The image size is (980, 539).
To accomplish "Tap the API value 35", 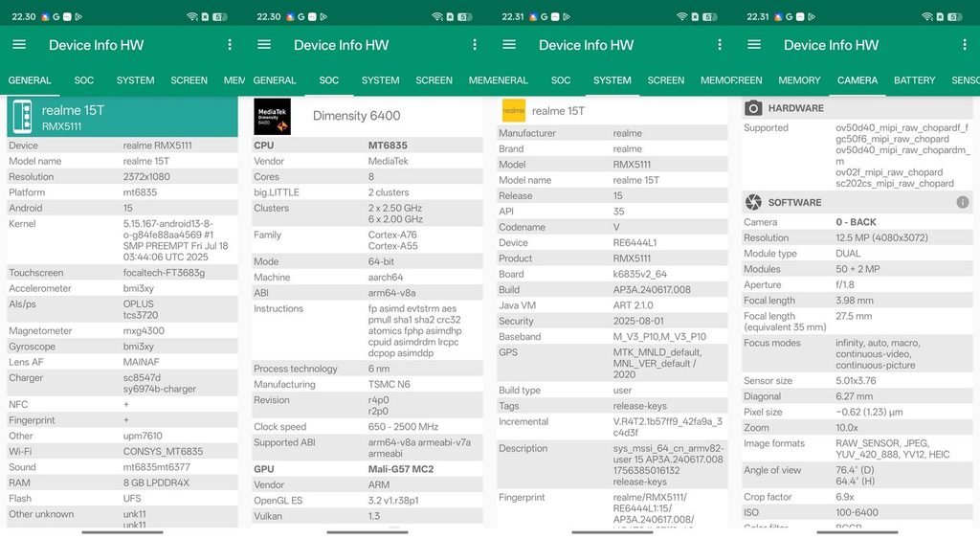I will 619,212.
